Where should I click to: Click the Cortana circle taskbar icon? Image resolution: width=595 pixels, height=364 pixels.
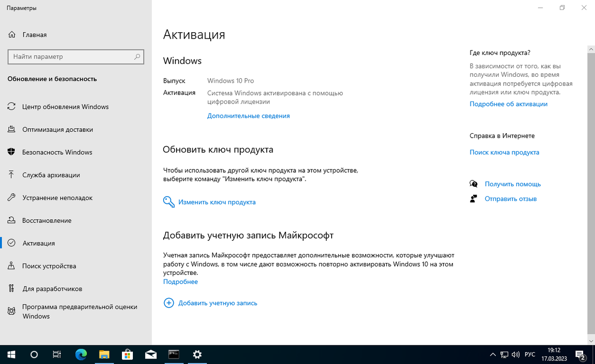[34, 355]
